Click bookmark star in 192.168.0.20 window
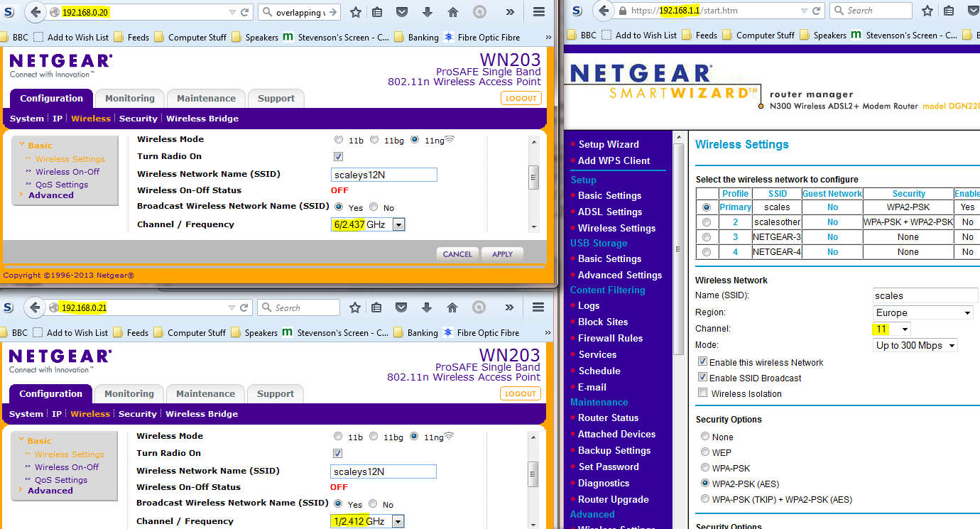980x529 pixels. pyautogui.click(x=356, y=12)
